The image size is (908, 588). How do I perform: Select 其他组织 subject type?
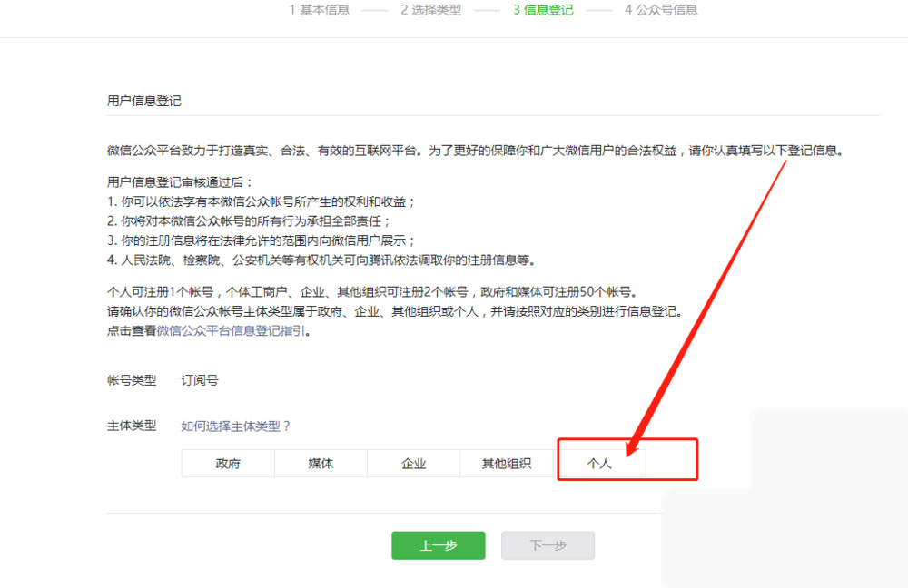pos(508,463)
